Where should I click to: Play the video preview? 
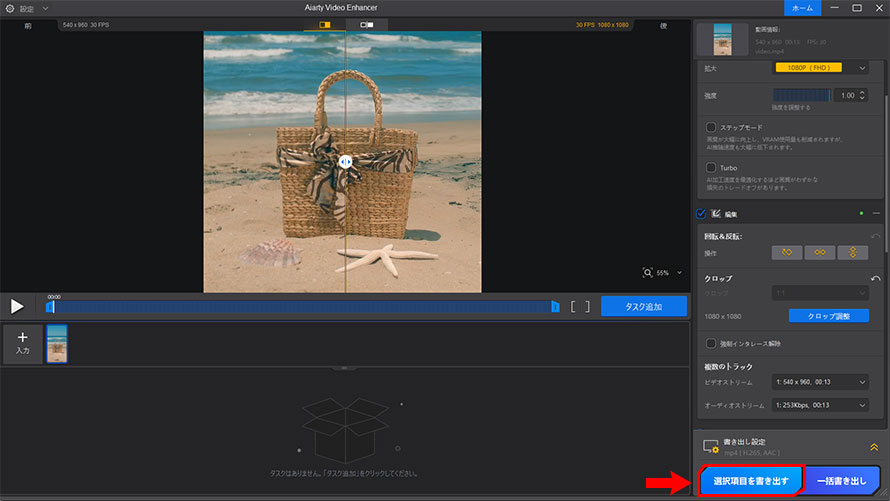pyautogui.click(x=17, y=306)
